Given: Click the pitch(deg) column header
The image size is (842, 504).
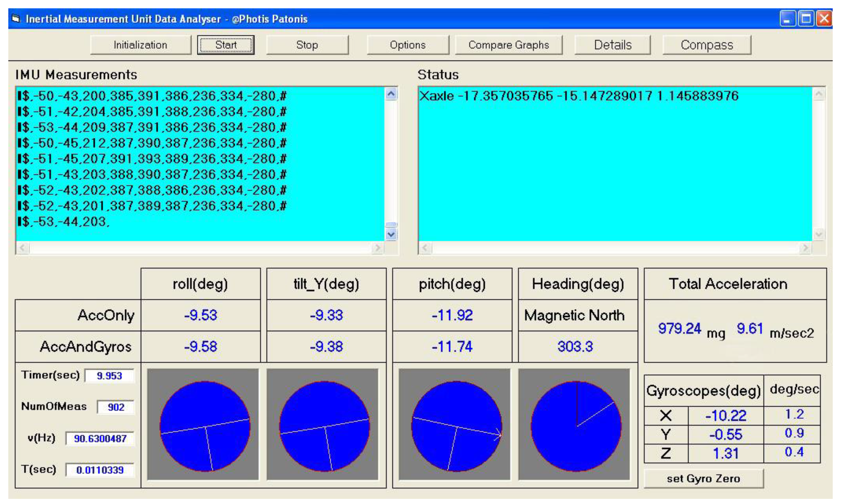Looking at the screenshot, I should click(452, 284).
